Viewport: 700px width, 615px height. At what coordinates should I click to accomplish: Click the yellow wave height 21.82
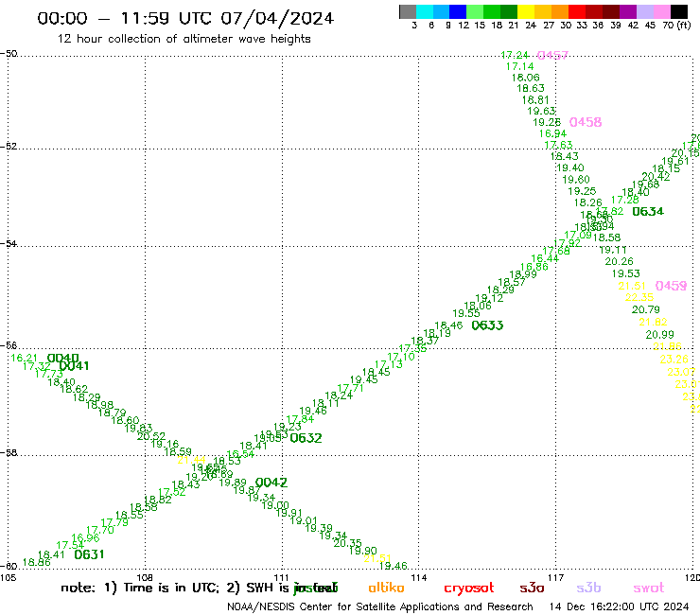653,322
